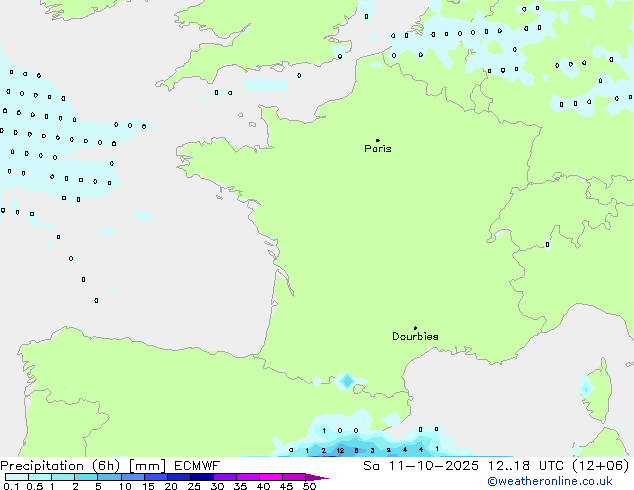Click the '12' precipitation value on the map
The height and width of the screenshot is (490, 634).
[340, 450]
